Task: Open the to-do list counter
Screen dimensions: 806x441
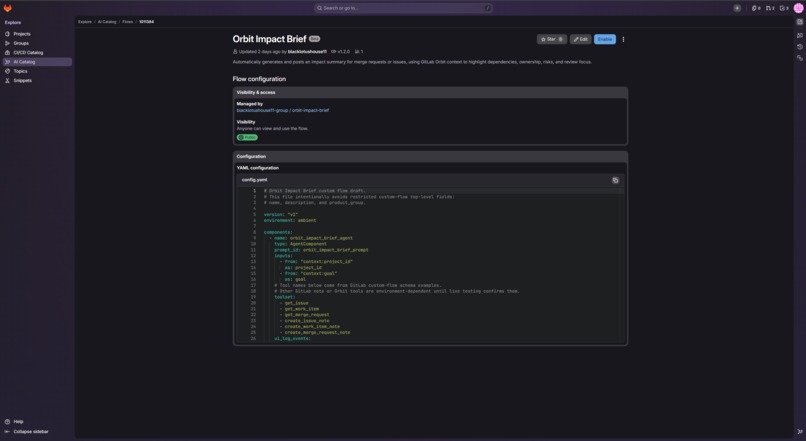Action: [784, 8]
